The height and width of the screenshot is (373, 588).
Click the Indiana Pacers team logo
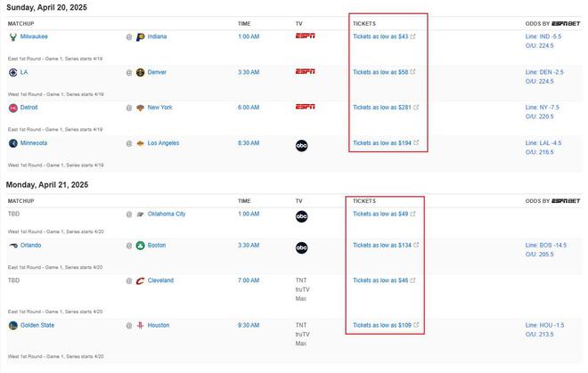(140, 36)
